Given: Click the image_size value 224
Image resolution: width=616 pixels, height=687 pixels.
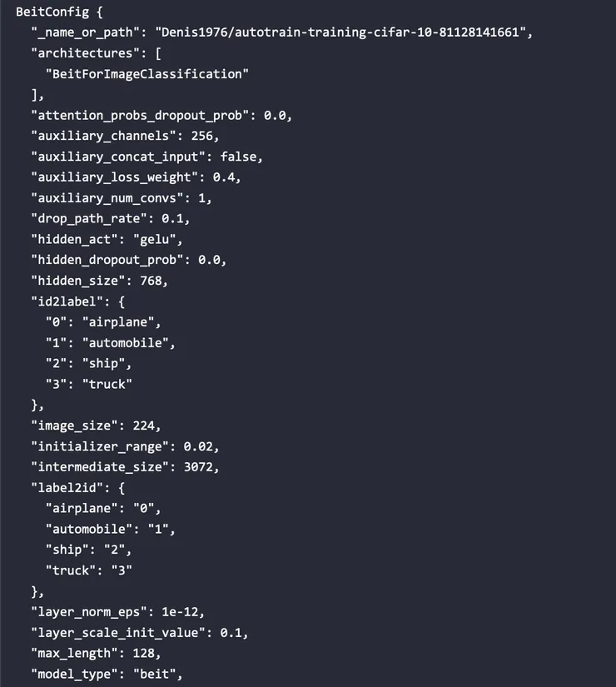Looking at the screenshot, I should tap(144, 425).
